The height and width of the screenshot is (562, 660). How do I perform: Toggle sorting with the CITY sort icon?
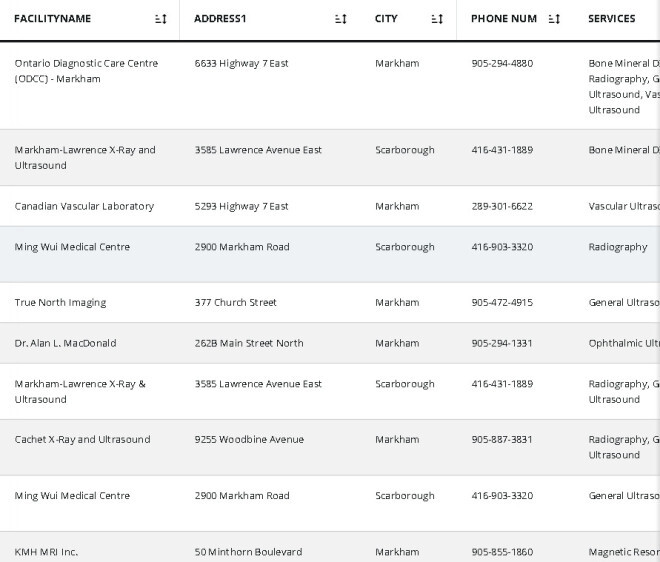point(437,19)
